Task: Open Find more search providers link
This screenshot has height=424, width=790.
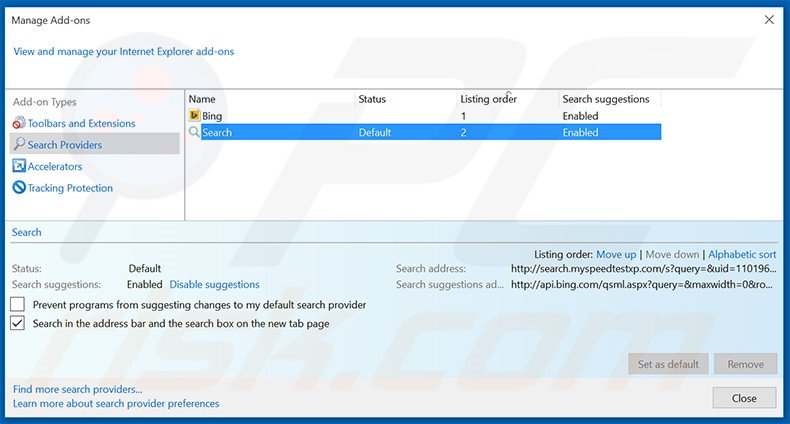Action: 78,389
